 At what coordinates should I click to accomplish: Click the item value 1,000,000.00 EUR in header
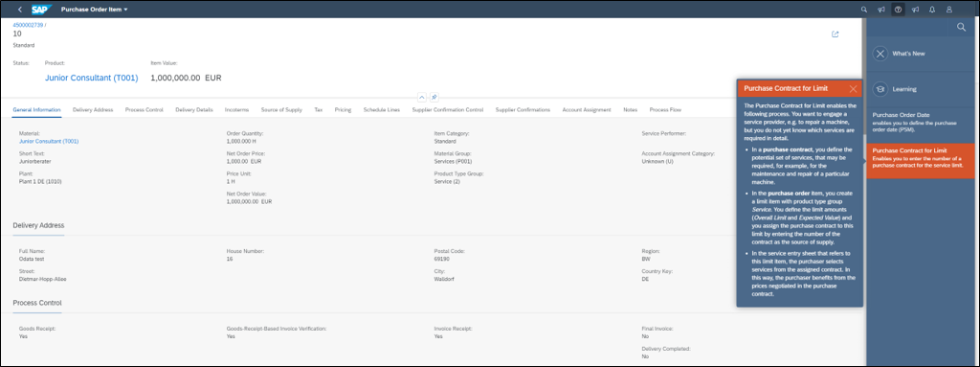187,79
